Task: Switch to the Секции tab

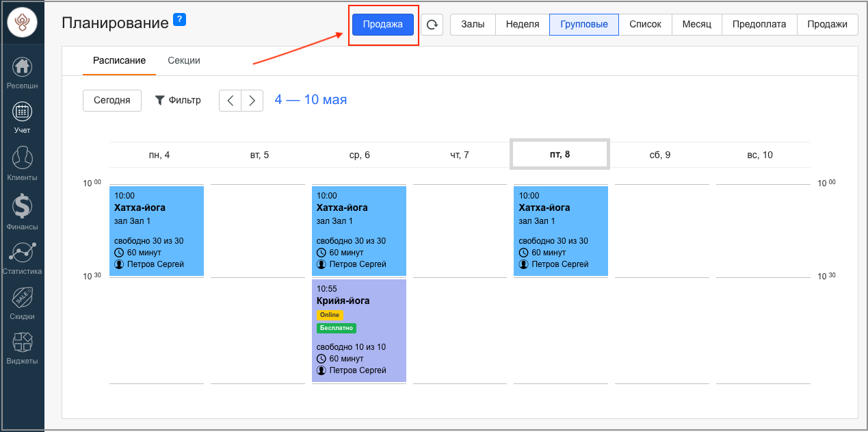Action: tap(184, 60)
